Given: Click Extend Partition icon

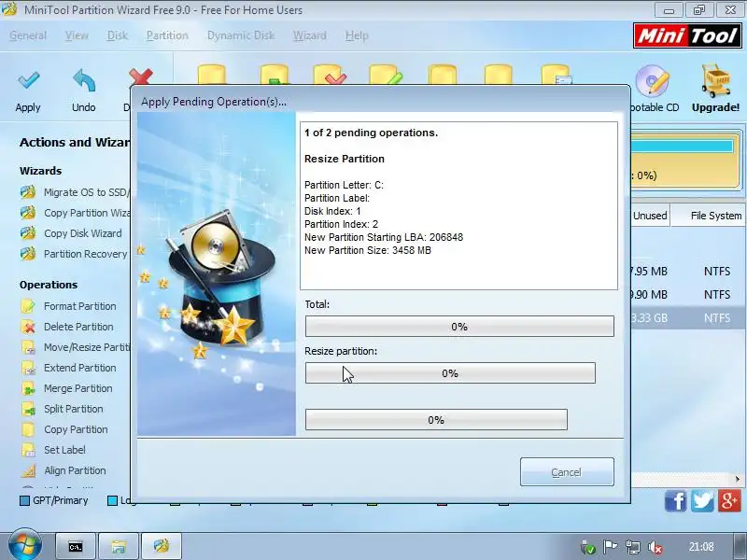Looking at the screenshot, I should 28,368.
